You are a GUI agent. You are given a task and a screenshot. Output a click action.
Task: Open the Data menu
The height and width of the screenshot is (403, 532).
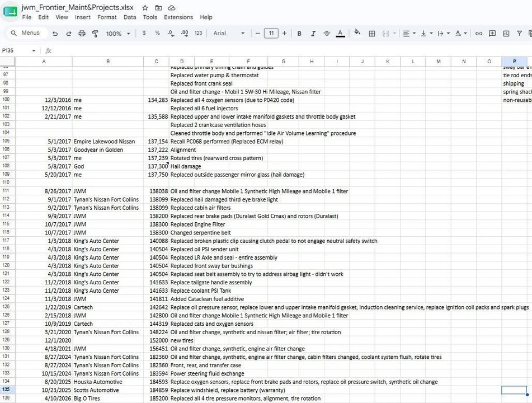pyautogui.click(x=130, y=17)
